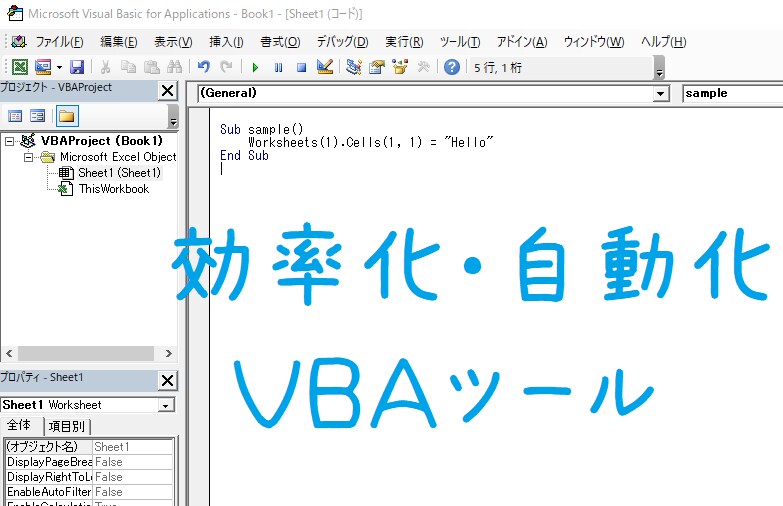Open Help with the blue question mark icon
This screenshot has width=783, height=506.
click(451, 66)
